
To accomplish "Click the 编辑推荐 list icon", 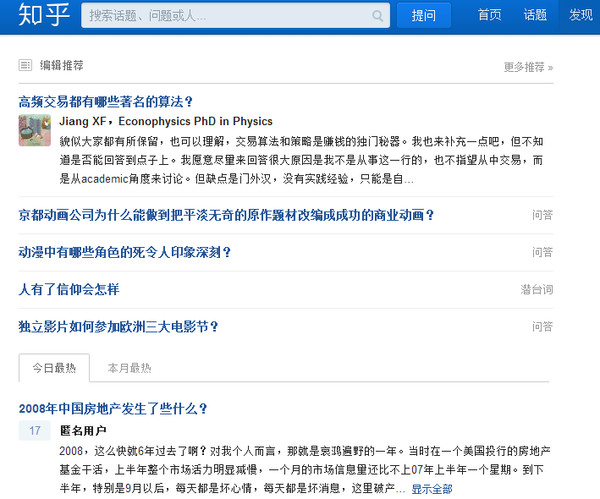I will 25,65.
